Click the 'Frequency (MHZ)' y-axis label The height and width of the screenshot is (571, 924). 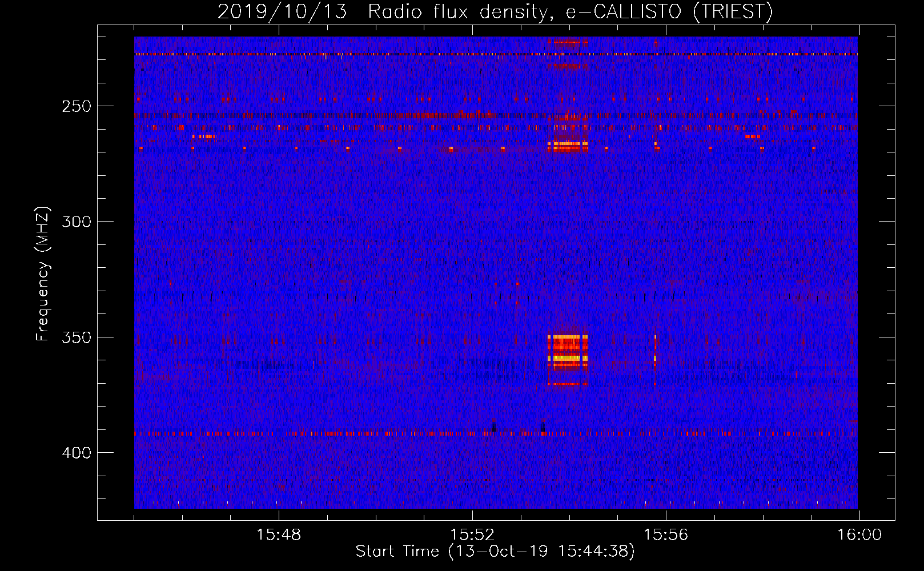pos(43,274)
